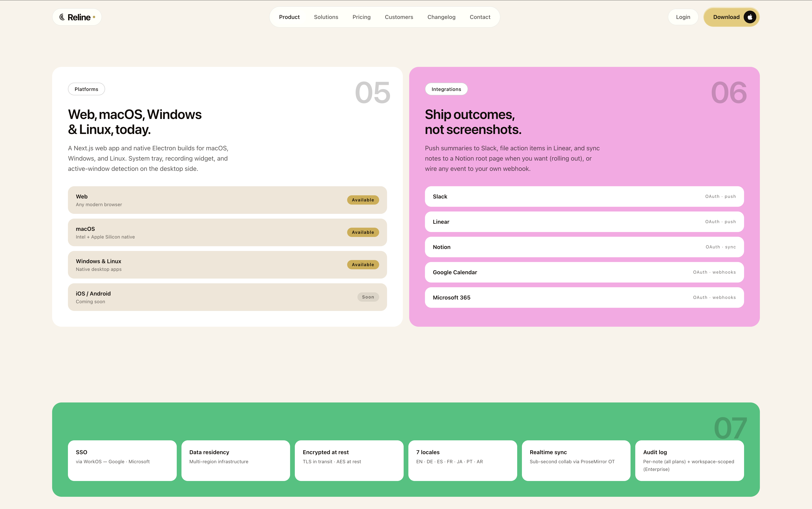Select the macOS platform row

[x=227, y=232]
